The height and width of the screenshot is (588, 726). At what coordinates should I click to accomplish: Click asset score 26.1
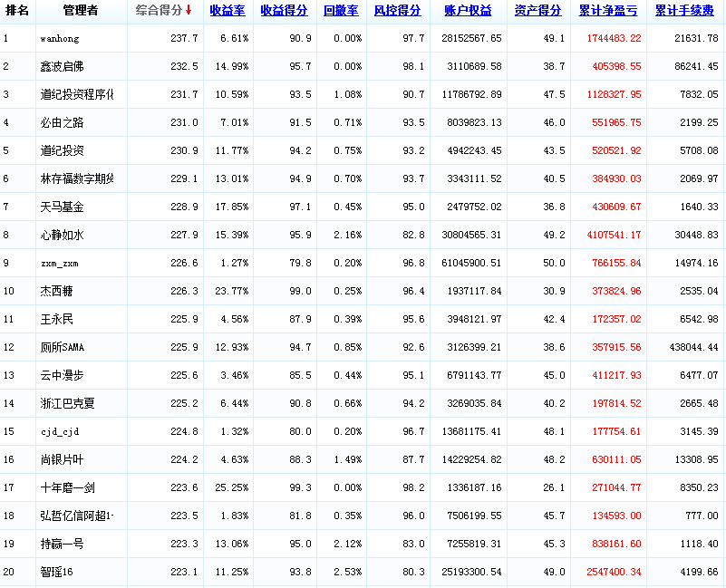click(554, 487)
